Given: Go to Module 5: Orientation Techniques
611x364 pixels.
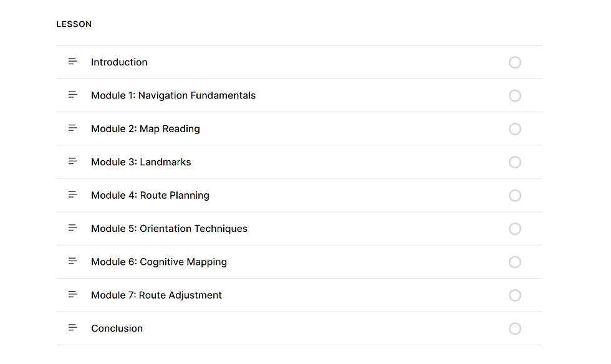Looking at the screenshot, I should click(x=169, y=229).
